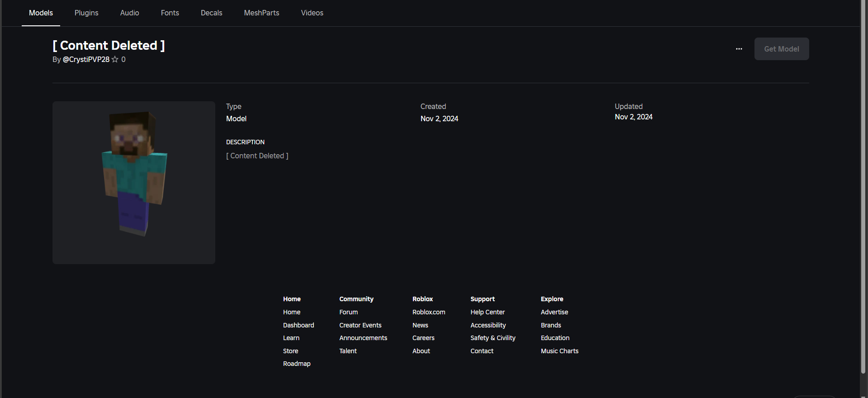Click the '[ Content Deleted ]' description text
This screenshot has width=868, height=398.
pos(257,156)
